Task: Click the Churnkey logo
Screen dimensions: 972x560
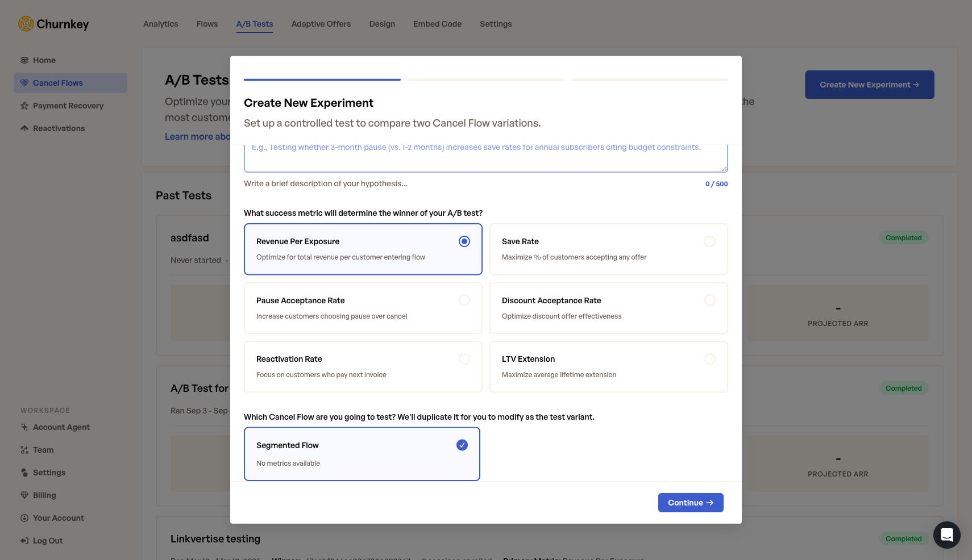Action: coord(53,24)
